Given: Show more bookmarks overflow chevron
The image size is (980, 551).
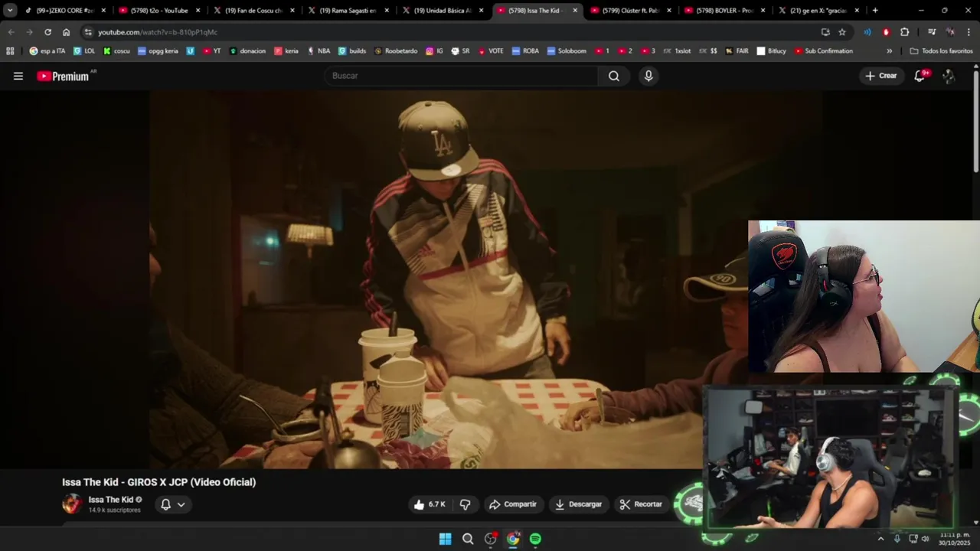Looking at the screenshot, I should [x=889, y=51].
